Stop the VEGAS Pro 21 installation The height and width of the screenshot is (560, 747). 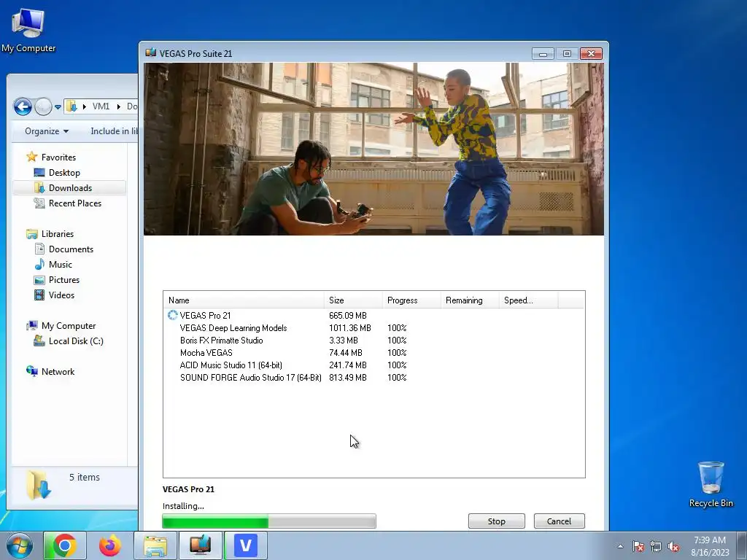(496, 521)
